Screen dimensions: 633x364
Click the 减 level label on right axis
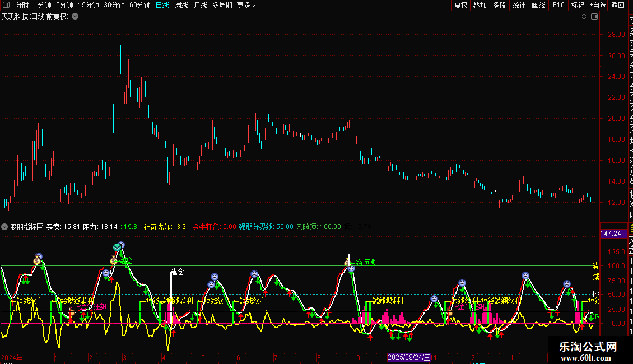coord(595,277)
